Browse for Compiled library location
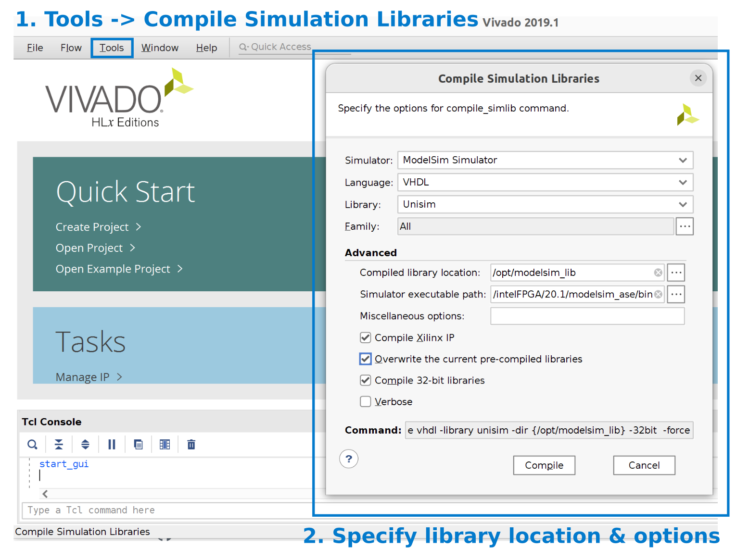The image size is (749, 560). click(x=676, y=273)
